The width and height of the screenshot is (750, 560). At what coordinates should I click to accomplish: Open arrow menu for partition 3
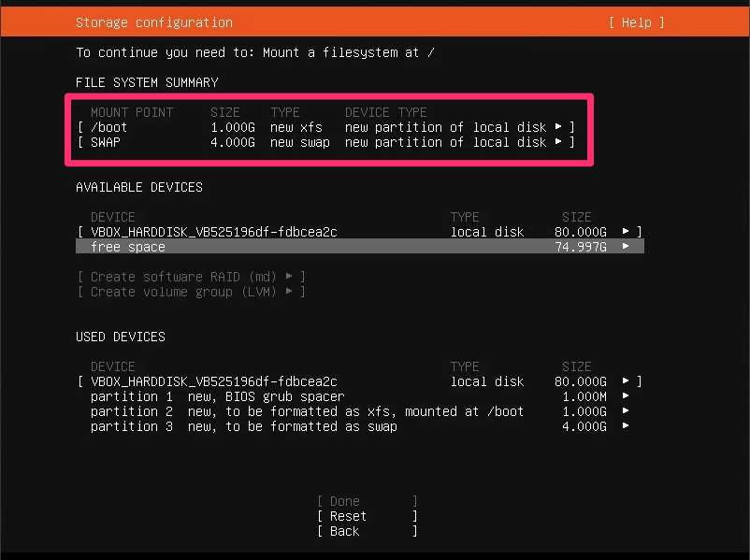tap(626, 426)
